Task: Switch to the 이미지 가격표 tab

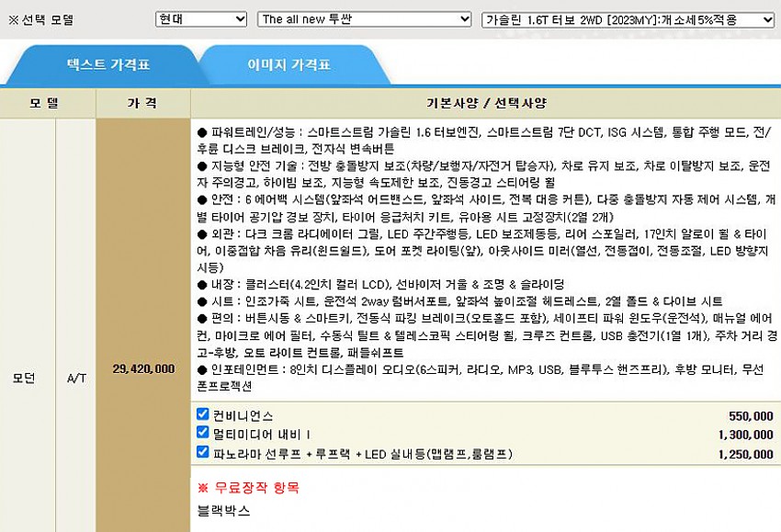Action: click(x=289, y=65)
